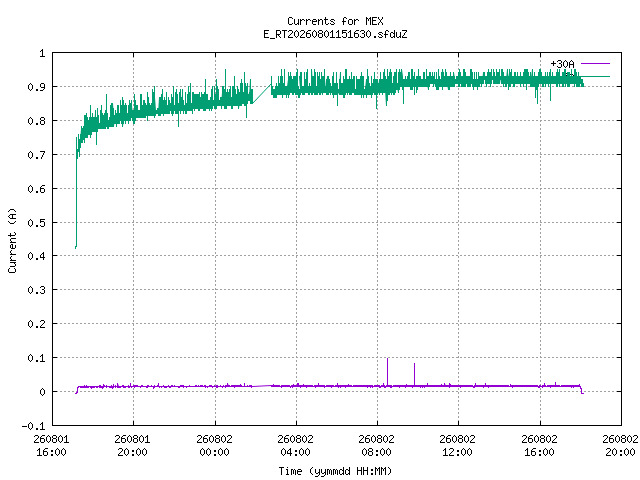640x480 pixels.
Task: Click the y-axis tick label "0.7"
Action: (x=36, y=155)
